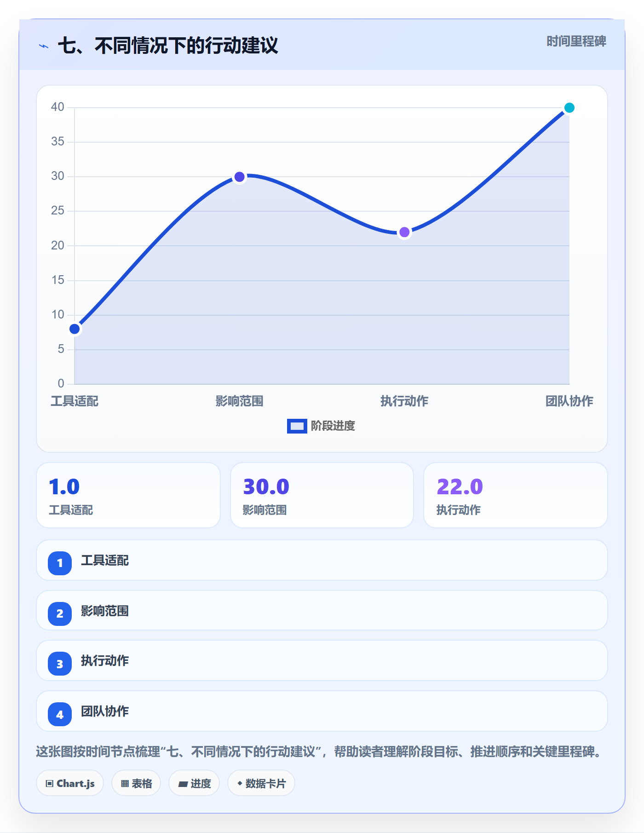The image size is (644, 833).
Task: Click the 时间里程碑 label in the header
Action: [x=576, y=41]
